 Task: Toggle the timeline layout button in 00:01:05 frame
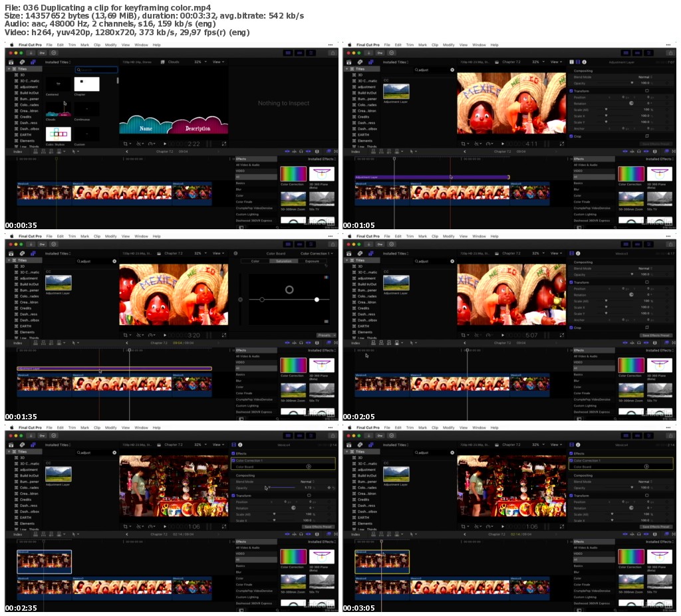point(637,53)
